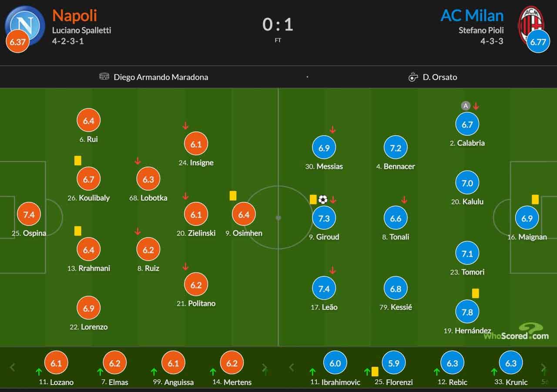Click the goal ball icon above Giroud
Image resolution: width=557 pixels, height=392 pixels.
point(323,200)
